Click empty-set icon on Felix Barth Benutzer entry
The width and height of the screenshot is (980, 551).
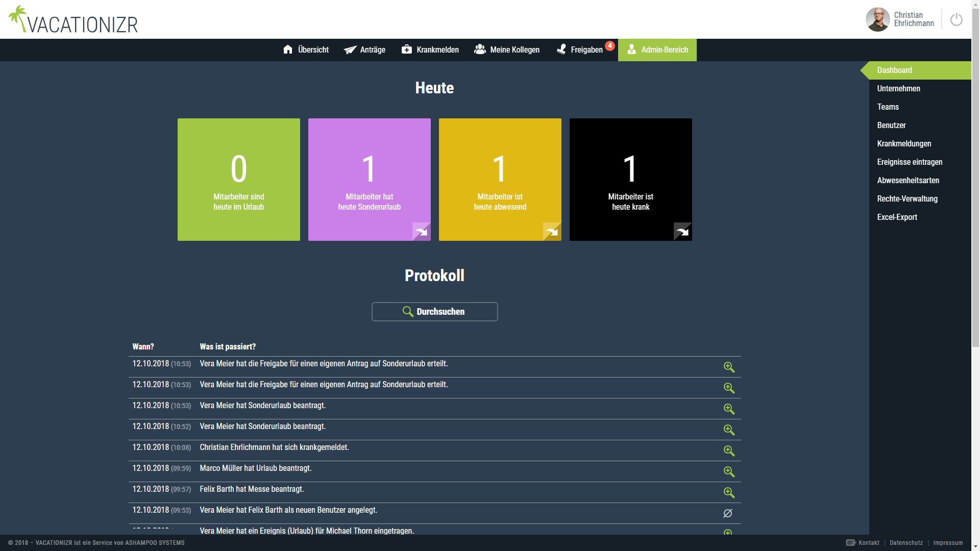pos(728,513)
